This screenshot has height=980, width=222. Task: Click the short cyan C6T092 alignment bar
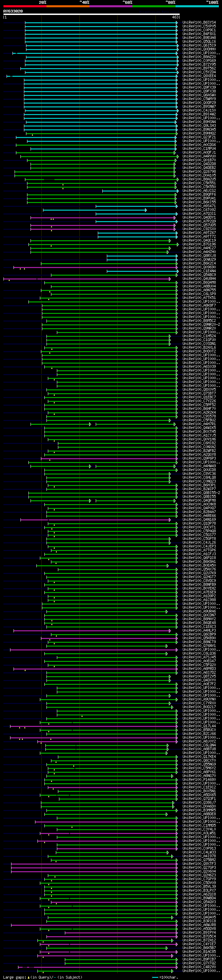coord(95,210)
